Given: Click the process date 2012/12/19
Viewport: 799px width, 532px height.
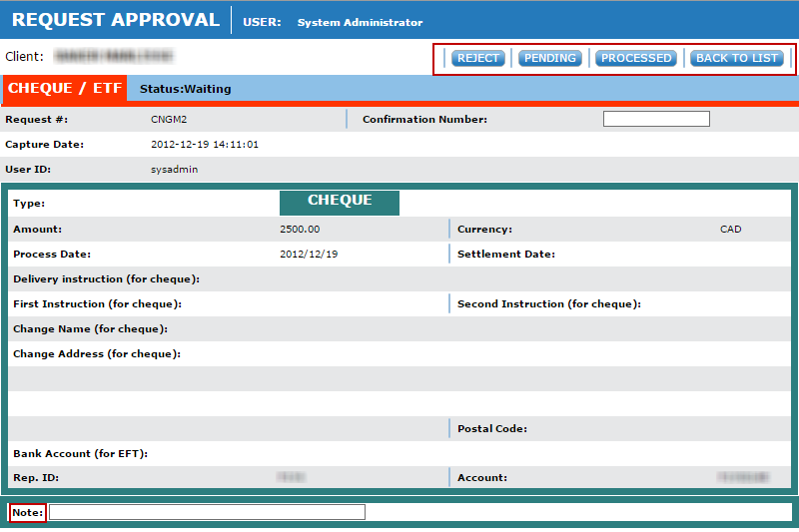Looking at the screenshot, I should point(309,255).
